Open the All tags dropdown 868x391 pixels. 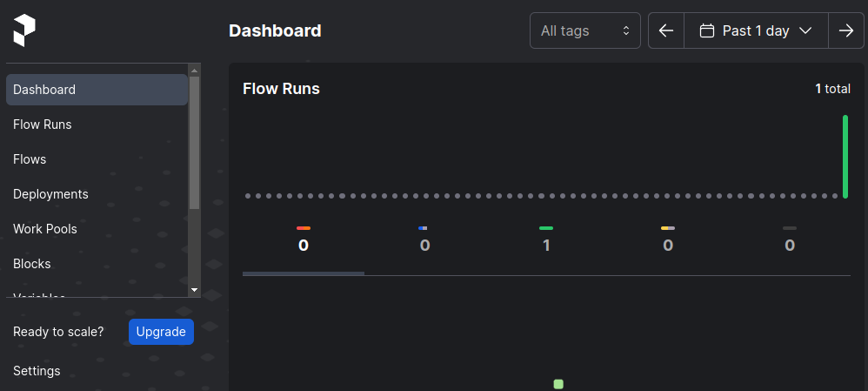585,30
